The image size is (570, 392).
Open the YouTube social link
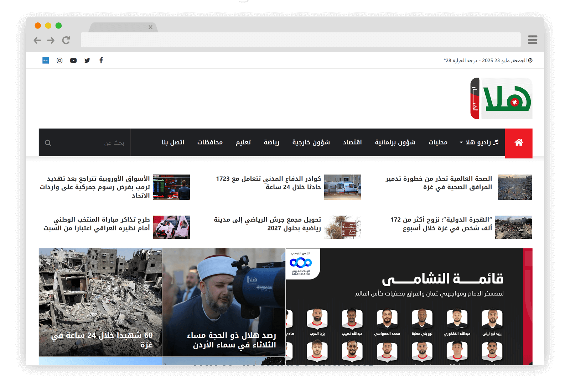[73, 61]
